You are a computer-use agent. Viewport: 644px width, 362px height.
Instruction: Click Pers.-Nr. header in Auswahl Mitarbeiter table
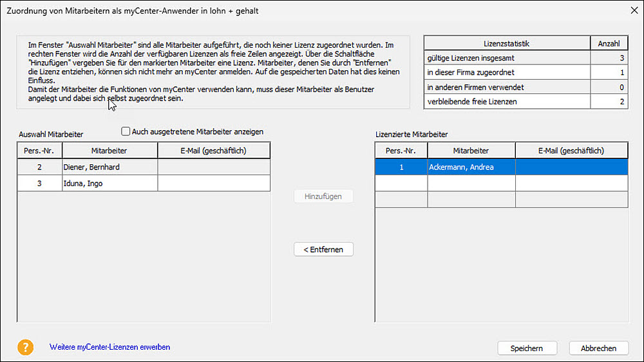[x=39, y=151]
